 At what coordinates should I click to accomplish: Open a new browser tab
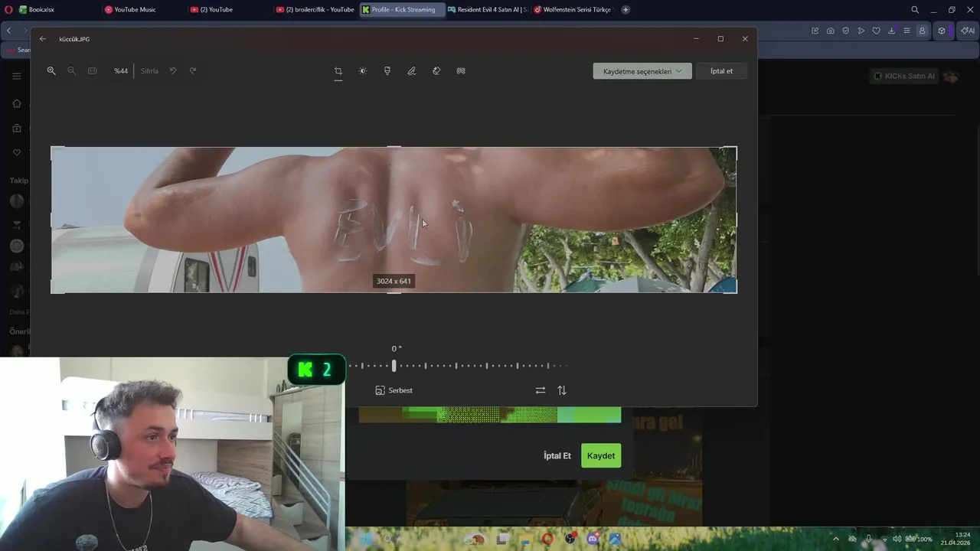coord(626,10)
